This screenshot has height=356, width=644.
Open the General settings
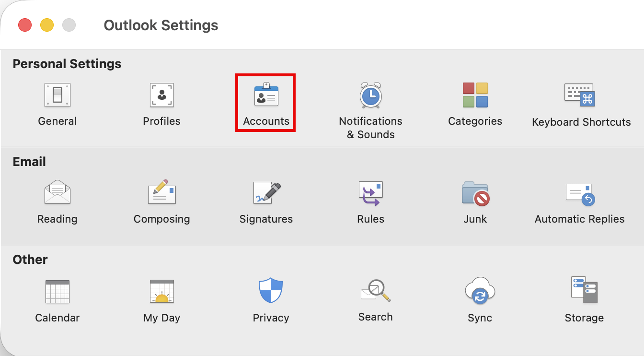click(x=57, y=103)
